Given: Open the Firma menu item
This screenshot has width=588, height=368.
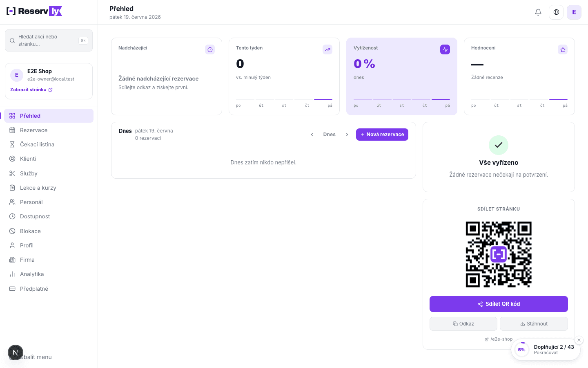Looking at the screenshot, I should point(49,260).
